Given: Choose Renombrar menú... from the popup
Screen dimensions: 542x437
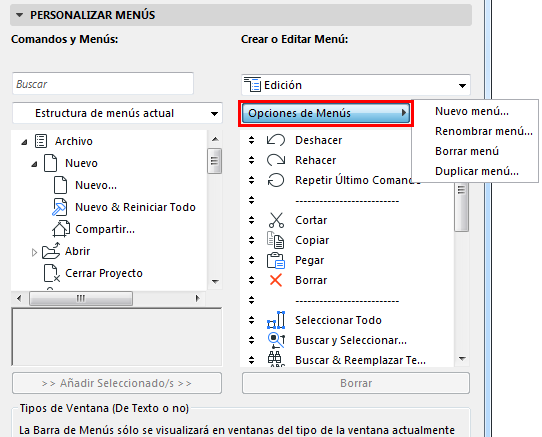Looking at the screenshot, I should (x=484, y=131).
